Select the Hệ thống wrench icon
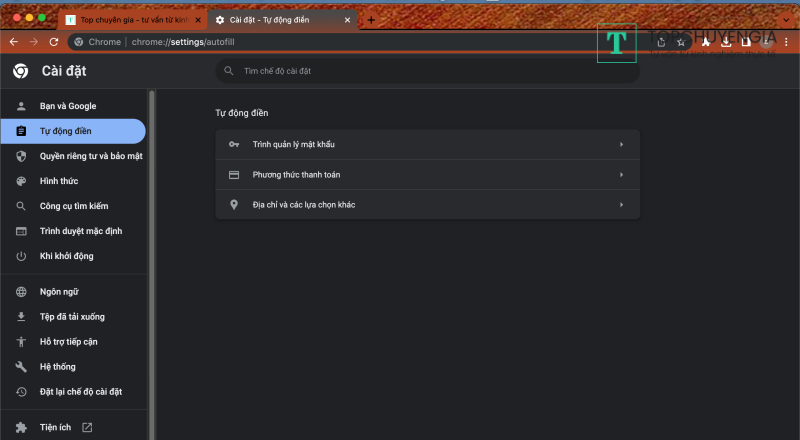The image size is (800, 440). click(21, 367)
